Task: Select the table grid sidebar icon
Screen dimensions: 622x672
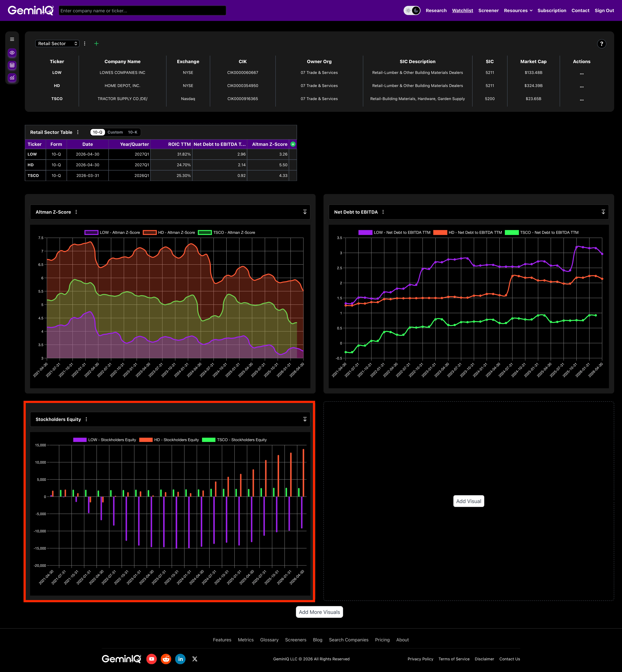Action: click(x=12, y=65)
